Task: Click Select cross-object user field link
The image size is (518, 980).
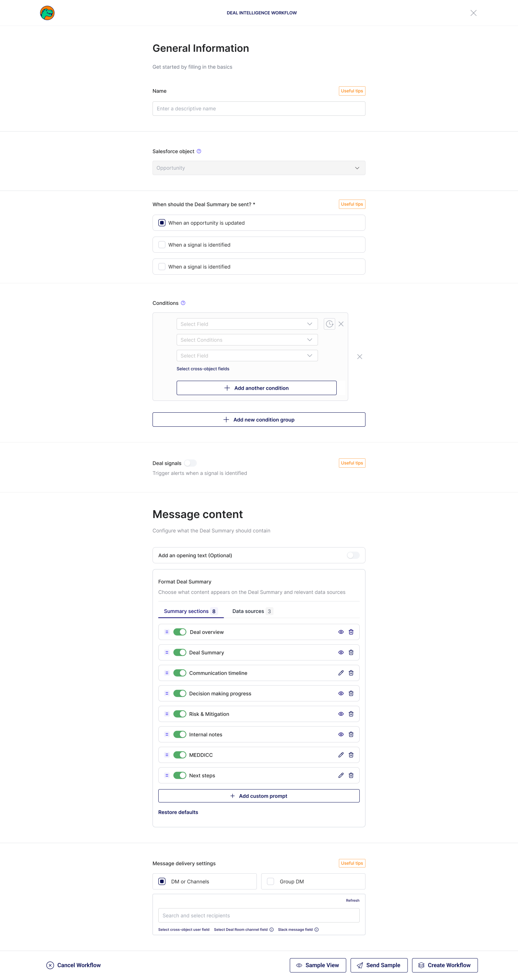Action: 184,930
